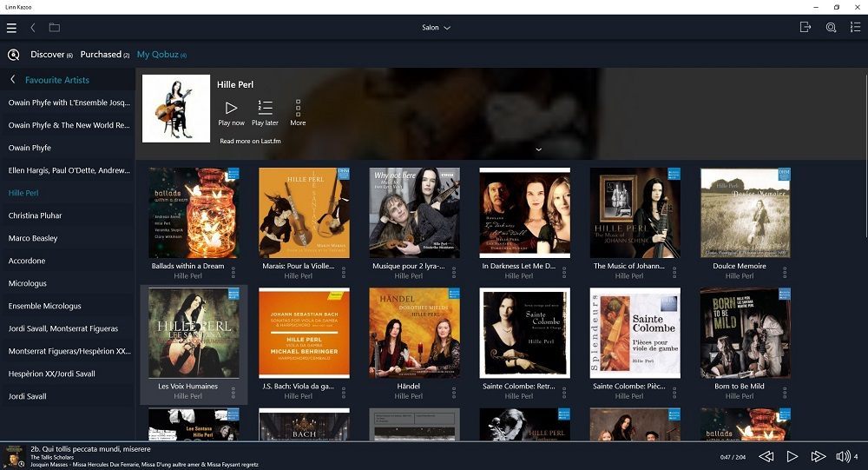Image resolution: width=868 pixels, height=470 pixels.
Task: Open Doulce Memoire album cover
Action: (745, 213)
